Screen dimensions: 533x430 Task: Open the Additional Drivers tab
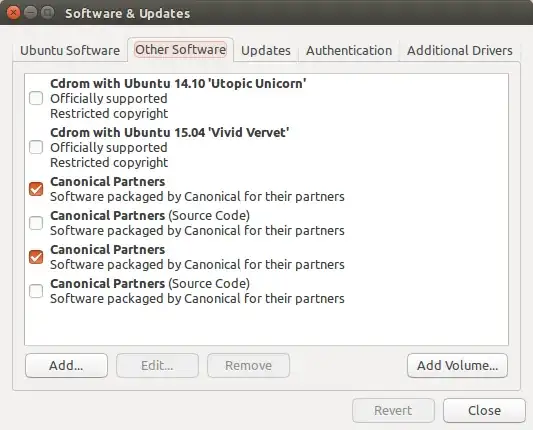click(x=460, y=50)
